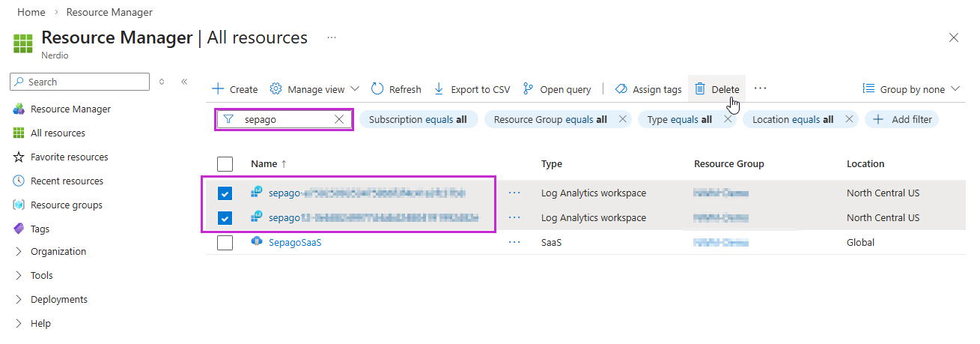The height and width of the screenshot is (344, 980).
Task: Open the Group by none dropdown
Action: click(911, 89)
